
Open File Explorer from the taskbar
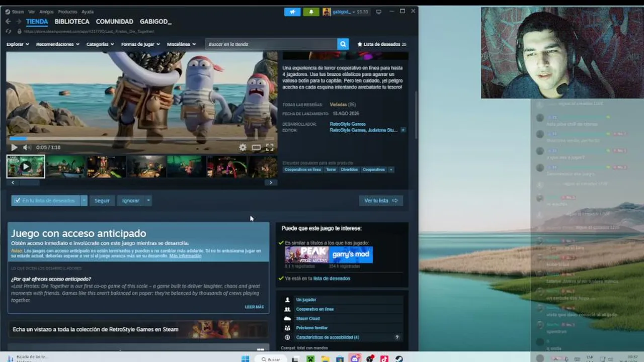point(325,359)
